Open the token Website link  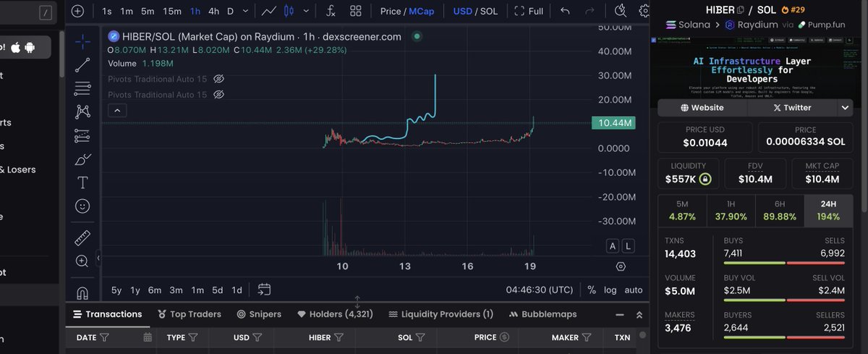pyautogui.click(x=702, y=107)
